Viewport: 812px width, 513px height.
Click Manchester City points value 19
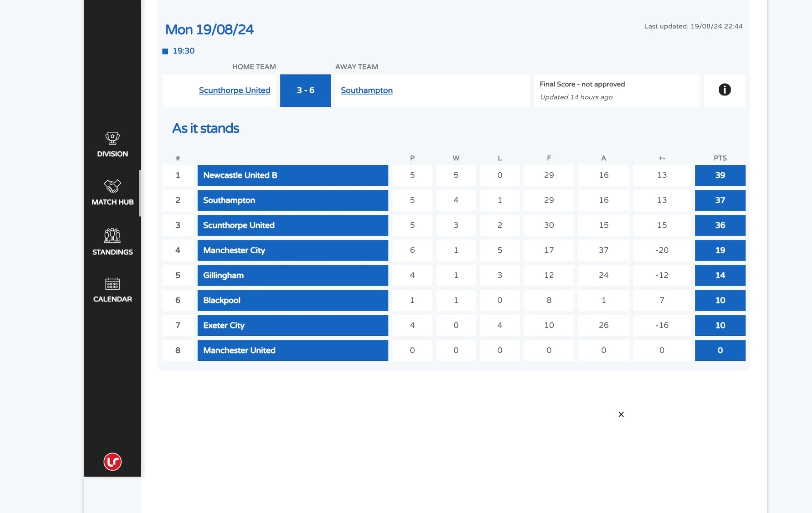720,250
